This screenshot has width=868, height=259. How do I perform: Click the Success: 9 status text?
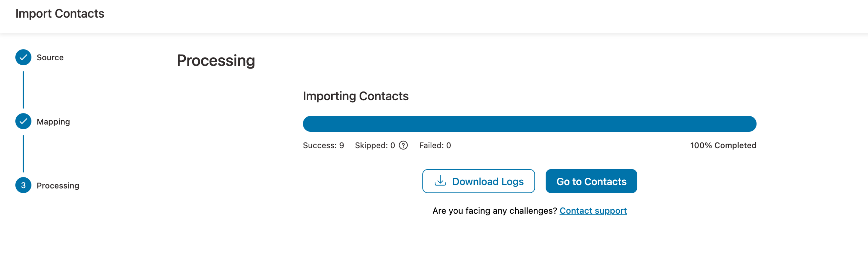click(323, 145)
